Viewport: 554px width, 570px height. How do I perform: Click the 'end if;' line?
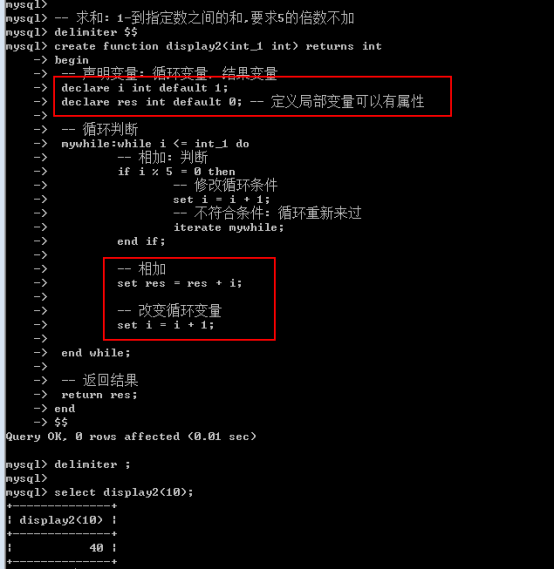pyautogui.click(x=141, y=241)
